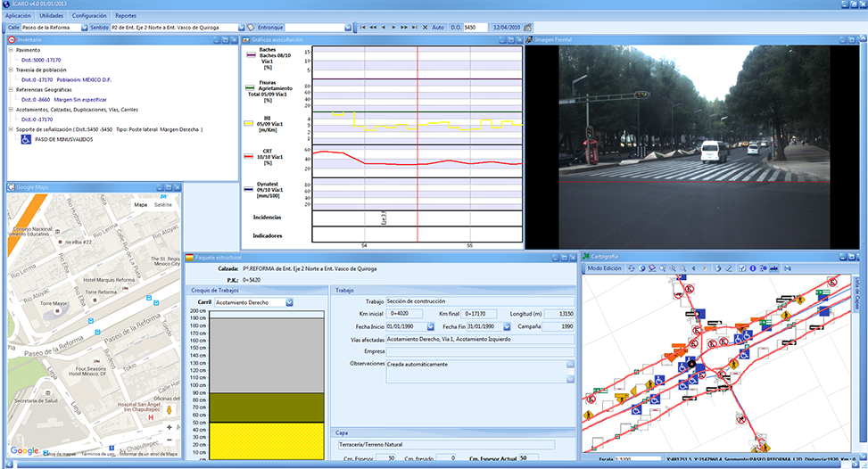
Task: Select the Mapa view in Google Maps
Action: pyautogui.click(x=140, y=204)
